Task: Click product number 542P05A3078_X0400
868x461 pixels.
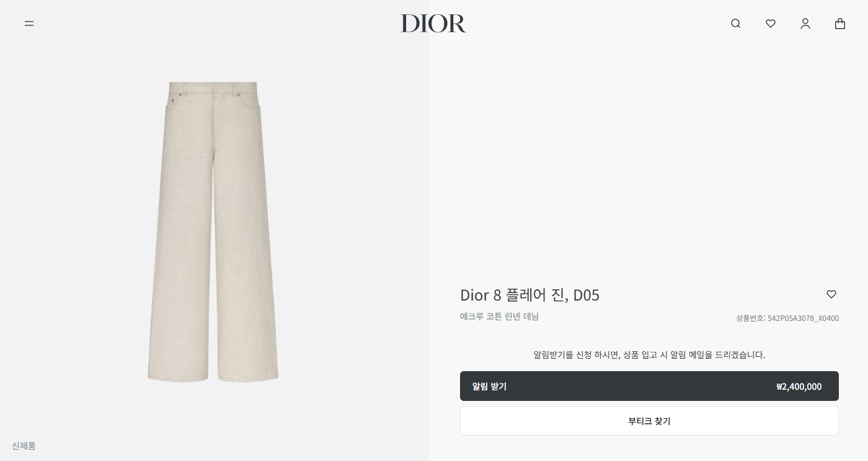Action: pyautogui.click(x=803, y=318)
